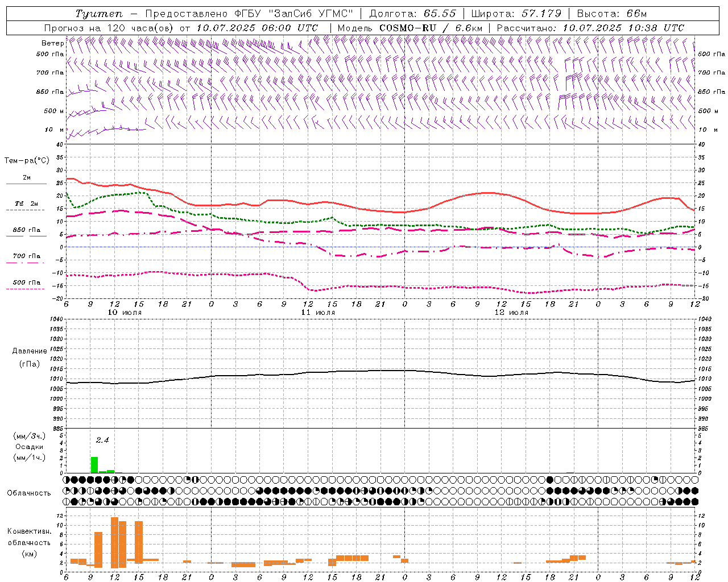
Task: Click the 'Долгота: 65.55' longitude value
Action: tap(412, 14)
